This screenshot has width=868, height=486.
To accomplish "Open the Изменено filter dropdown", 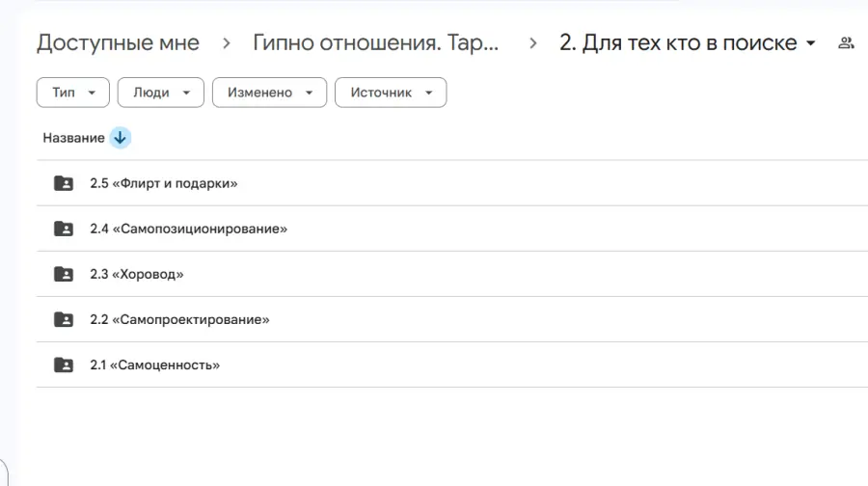I will 270,93.
